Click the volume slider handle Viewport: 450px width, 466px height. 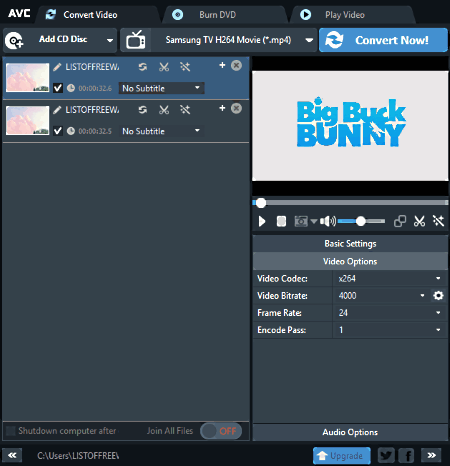[x=361, y=221]
